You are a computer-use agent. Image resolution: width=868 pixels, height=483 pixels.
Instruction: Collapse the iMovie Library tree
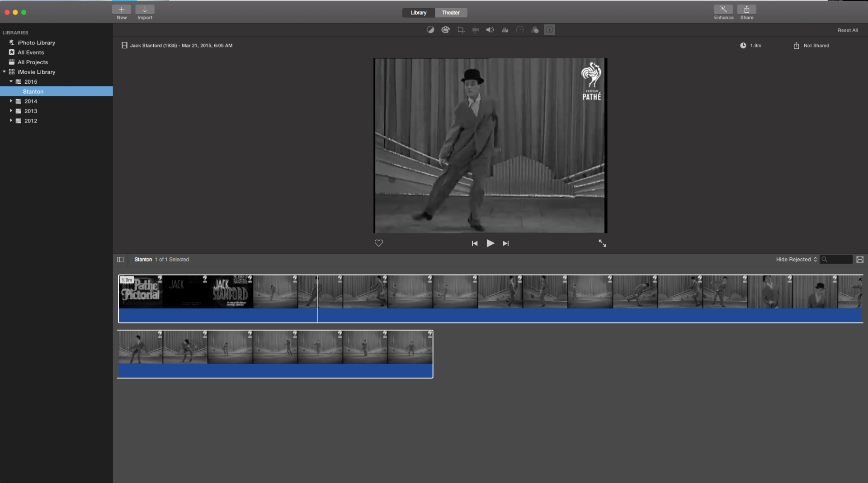[5, 72]
